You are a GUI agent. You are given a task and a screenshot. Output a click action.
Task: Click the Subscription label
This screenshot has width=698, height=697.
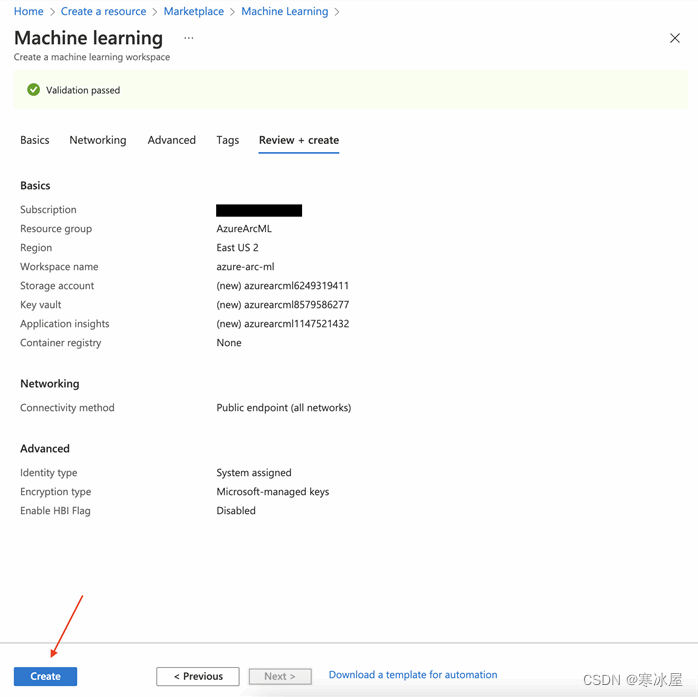coord(48,210)
